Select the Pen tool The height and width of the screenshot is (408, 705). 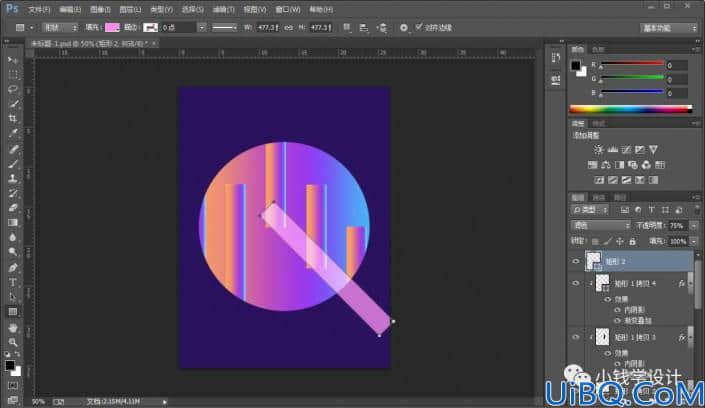pyautogui.click(x=13, y=268)
